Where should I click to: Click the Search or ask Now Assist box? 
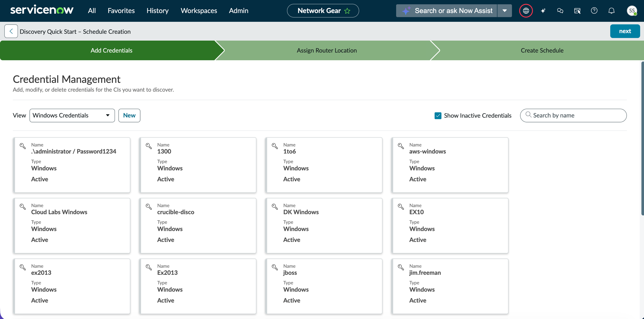[446, 11]
